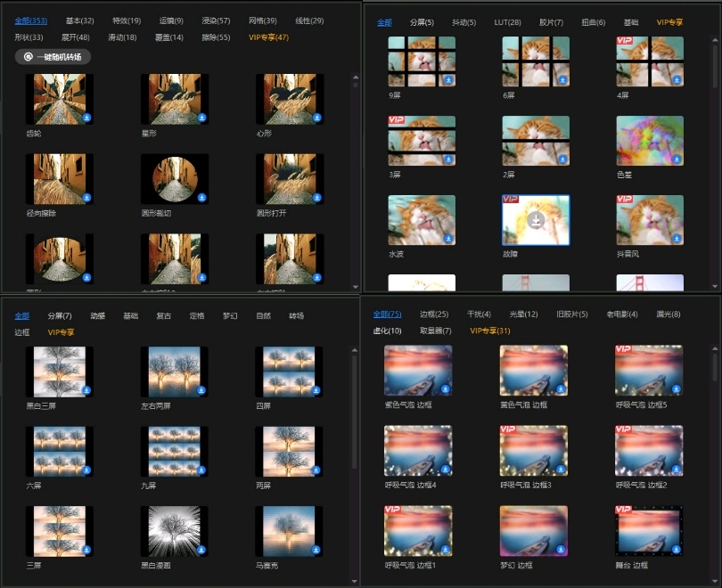
Task: Switch to the LUT(28) tab
Action: point(507,22)
